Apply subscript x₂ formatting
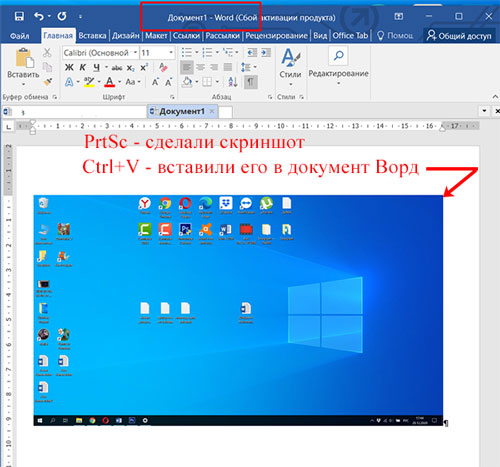 coord(131,68)
